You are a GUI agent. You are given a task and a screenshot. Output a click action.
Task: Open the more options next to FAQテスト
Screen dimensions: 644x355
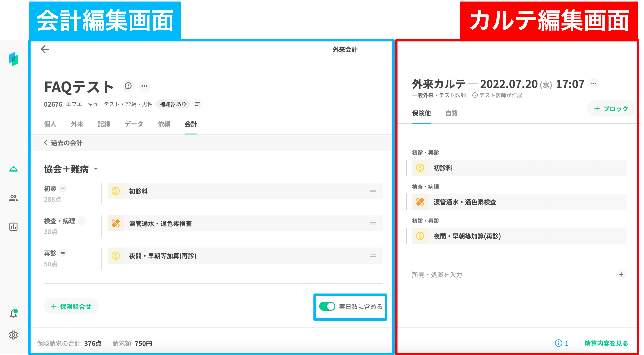click(x=144, y=86)
